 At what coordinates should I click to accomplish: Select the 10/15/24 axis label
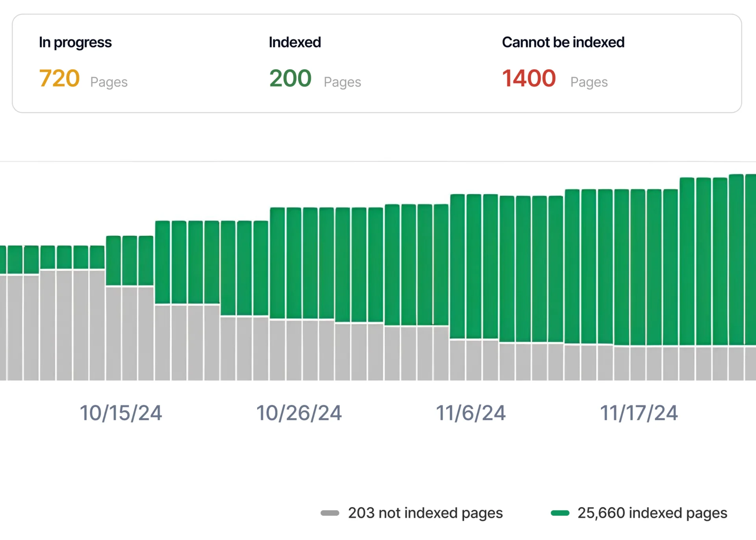point(120,412)
